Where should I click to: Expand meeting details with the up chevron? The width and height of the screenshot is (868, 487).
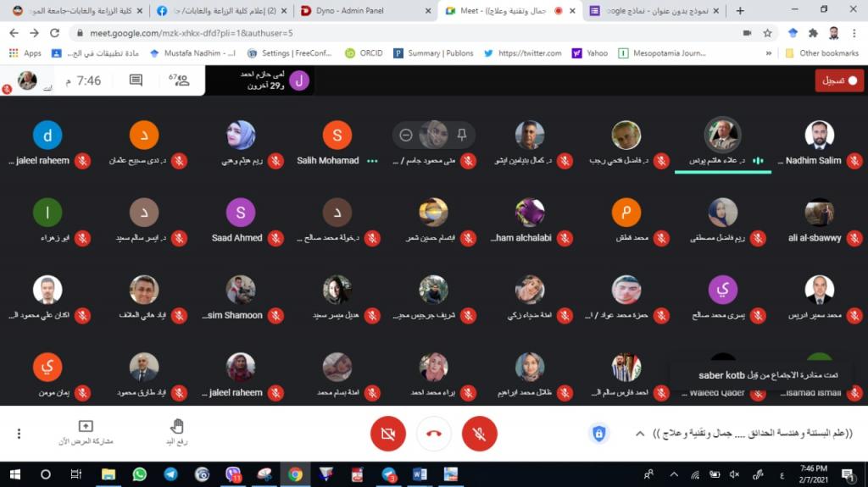640,434
